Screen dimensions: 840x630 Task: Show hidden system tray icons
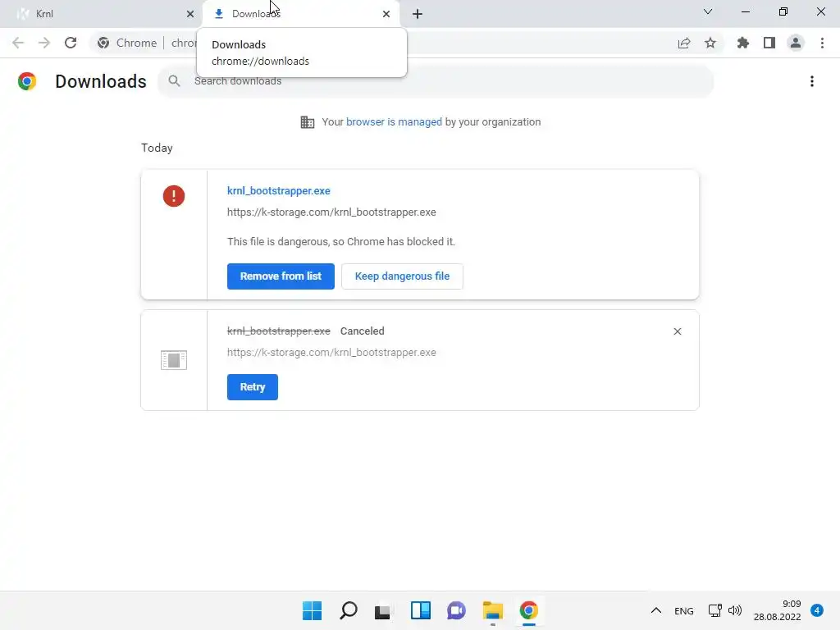pyautogui.click(x=655, y=610)
